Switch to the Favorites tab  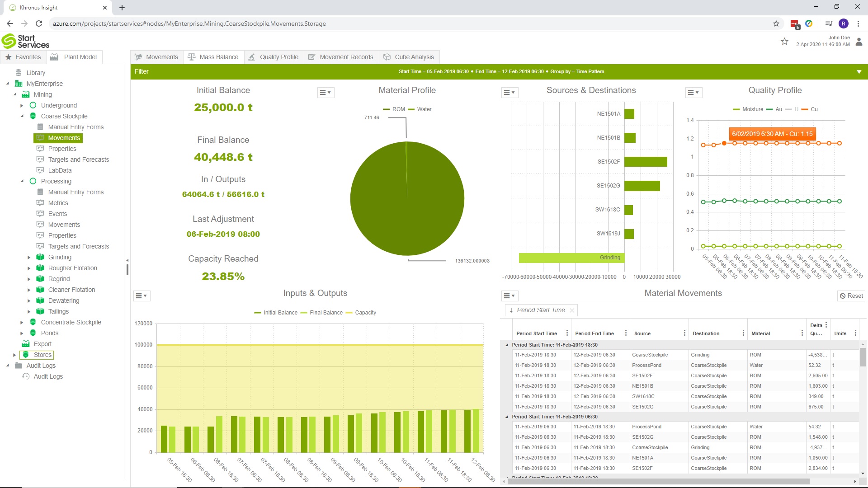(x=23, y=57)
